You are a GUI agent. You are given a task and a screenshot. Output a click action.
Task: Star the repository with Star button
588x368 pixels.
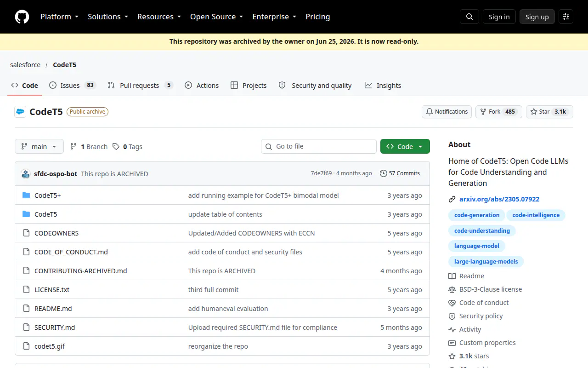click(x=549, y=112)
